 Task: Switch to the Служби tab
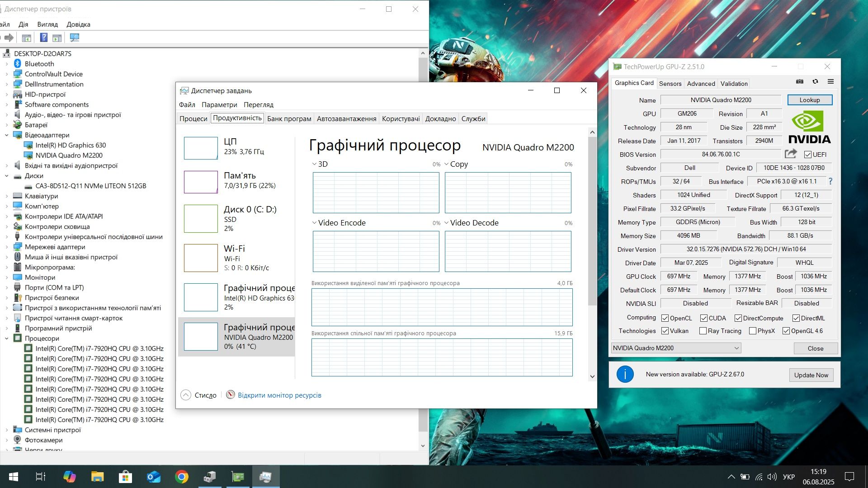tap(473, 118)
